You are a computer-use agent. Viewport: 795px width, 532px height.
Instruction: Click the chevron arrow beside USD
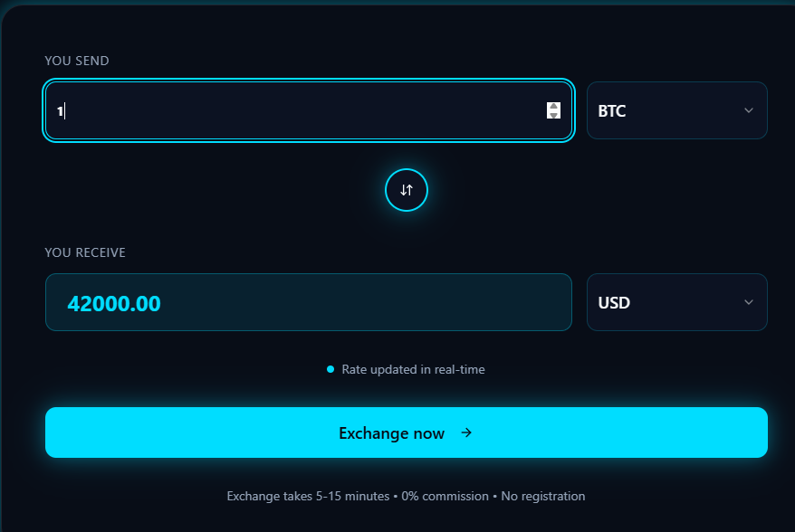pyautogui.click(x=748, y=302)
